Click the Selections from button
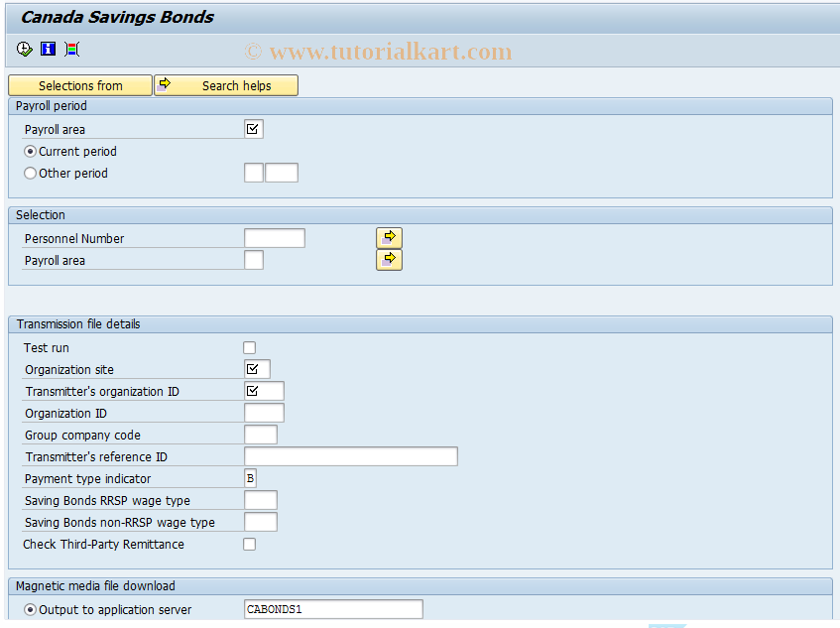The height and width of the screenshot is (628, 840). [x=80, y=85]
